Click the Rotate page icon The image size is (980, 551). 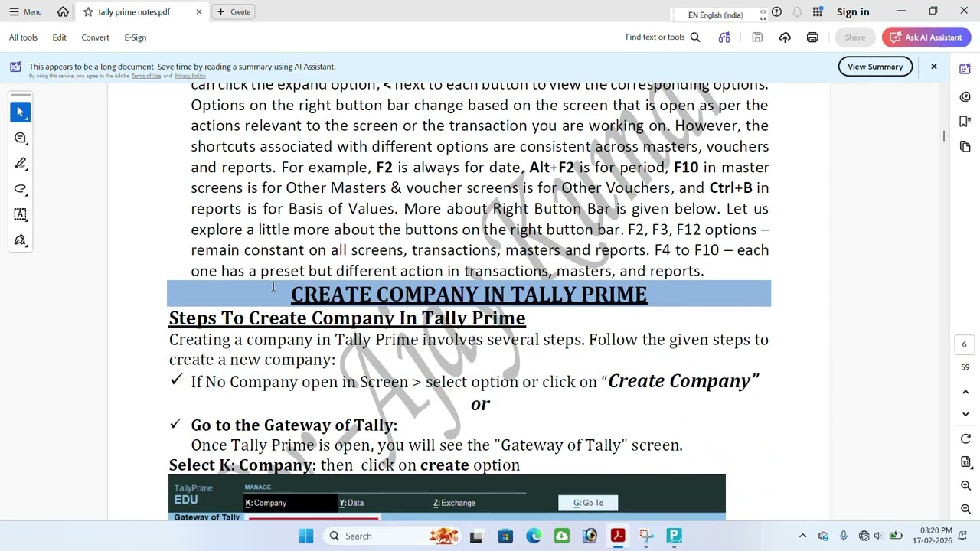[965, 439]
